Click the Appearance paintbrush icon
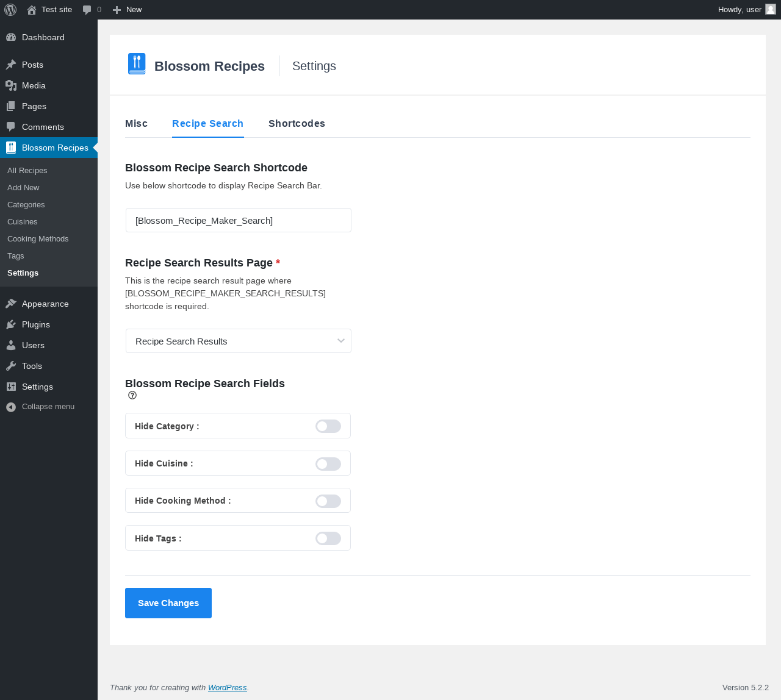This screenshot has width=781, height=700. tap(11, 304)
